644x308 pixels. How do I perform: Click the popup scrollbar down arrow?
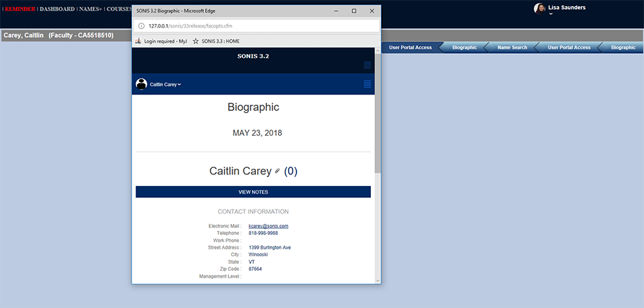coord(378,280)
